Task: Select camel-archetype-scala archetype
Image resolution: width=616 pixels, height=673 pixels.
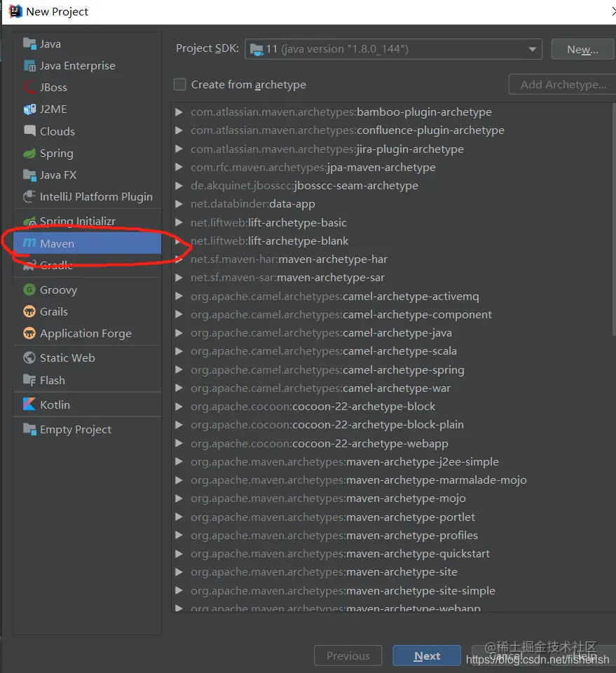Action: [324, 351]
